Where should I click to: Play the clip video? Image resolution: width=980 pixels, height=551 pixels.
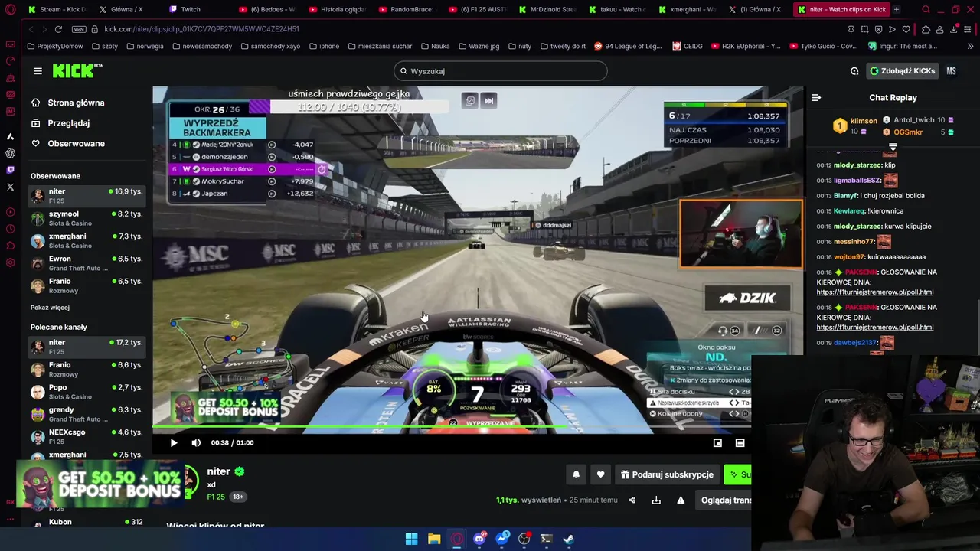pyautogui.click(x=173, y=442)
